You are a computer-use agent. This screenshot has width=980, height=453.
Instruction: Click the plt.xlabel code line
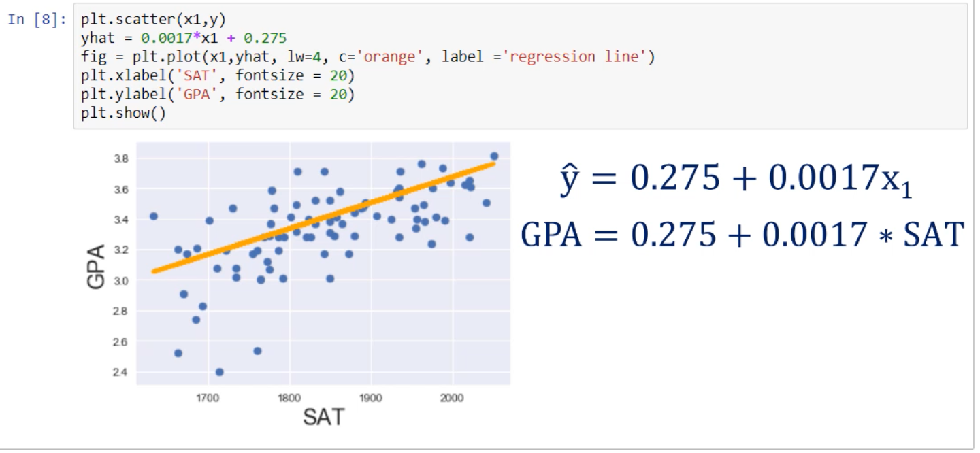coord(218,75)
